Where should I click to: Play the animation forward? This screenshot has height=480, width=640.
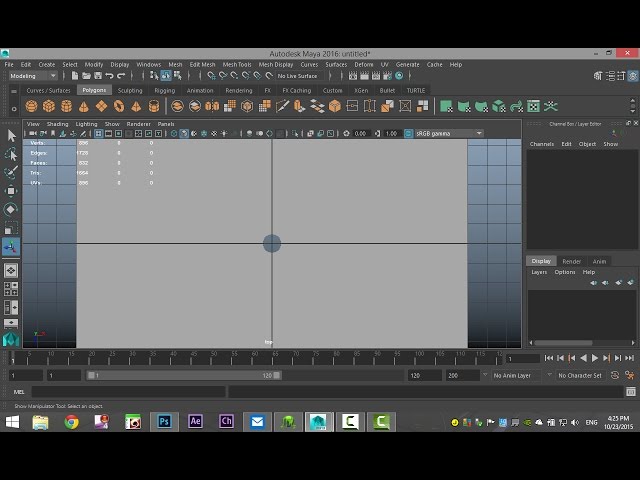tap(595, 358)
